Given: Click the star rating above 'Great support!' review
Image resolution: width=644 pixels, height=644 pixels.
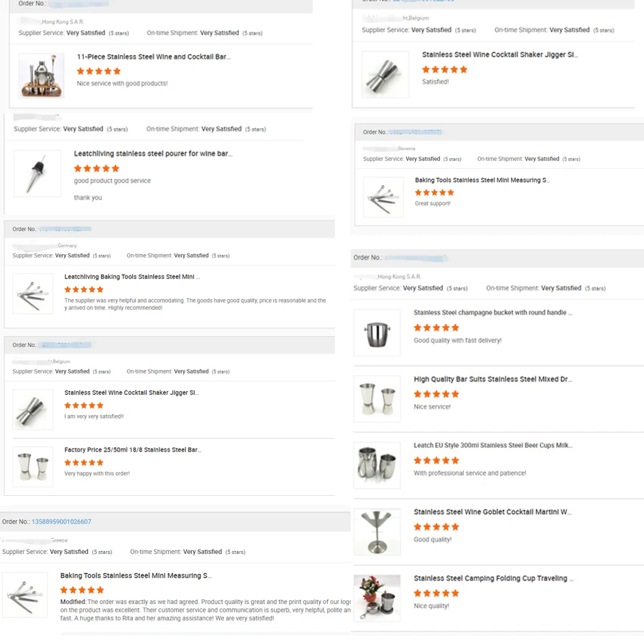Looking at the screenshot, I should [x=434, y=192].
